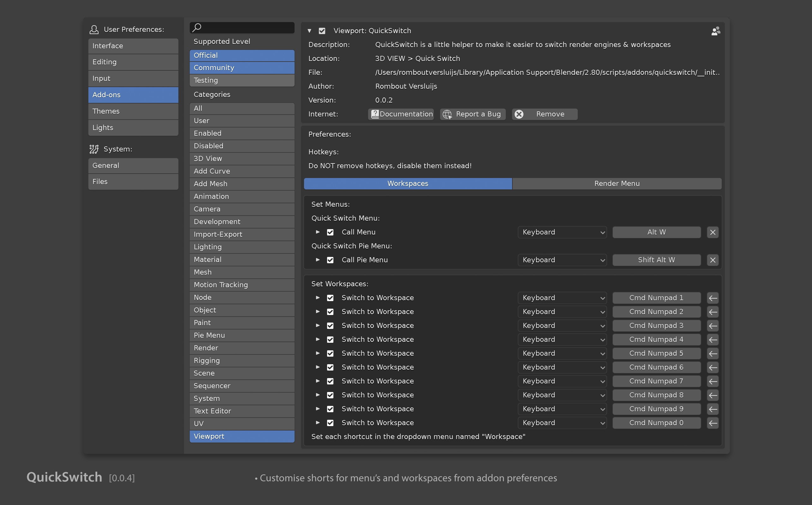
Task: Click the Add-ons section in User Preferences
Action: 133,94
